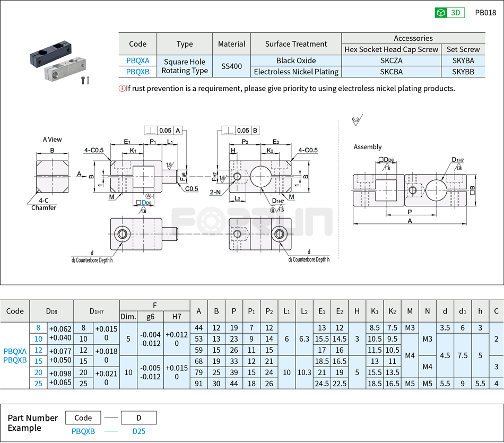The height and width of the screenshot is (443, 504).
Task: Open the Code selection box in Part Number Example
Action: [x=83, y=418]
